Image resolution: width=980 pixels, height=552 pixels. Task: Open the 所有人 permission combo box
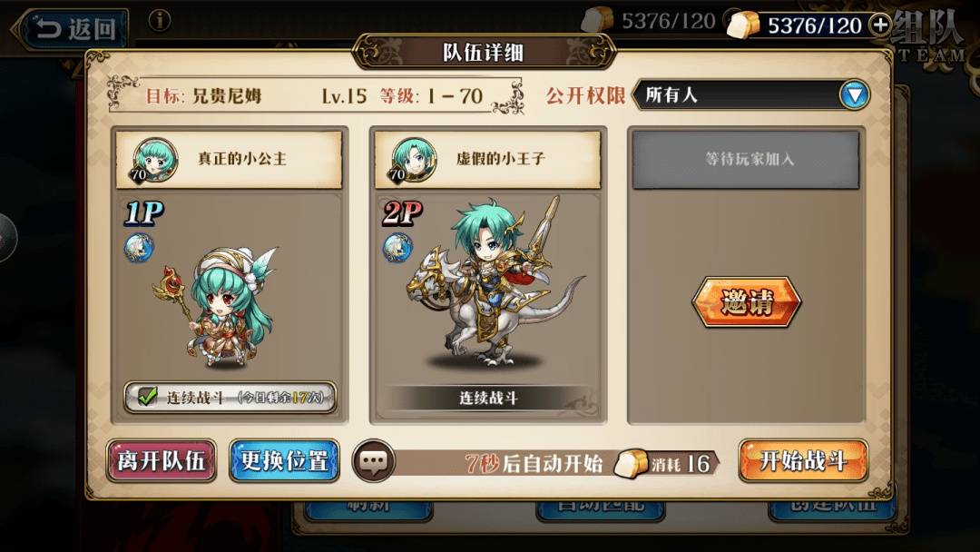coord(750,95)
